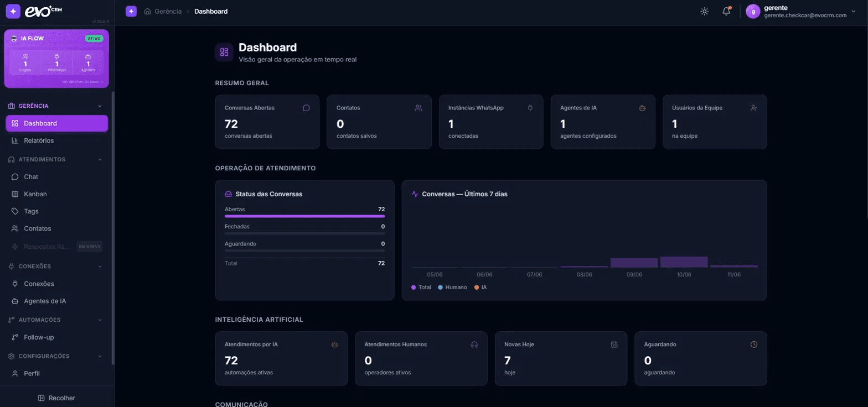Click the ATIVO status badge
Image resolution: width=868 pixels, height=407 pixels.
click(x=94, y=39)
